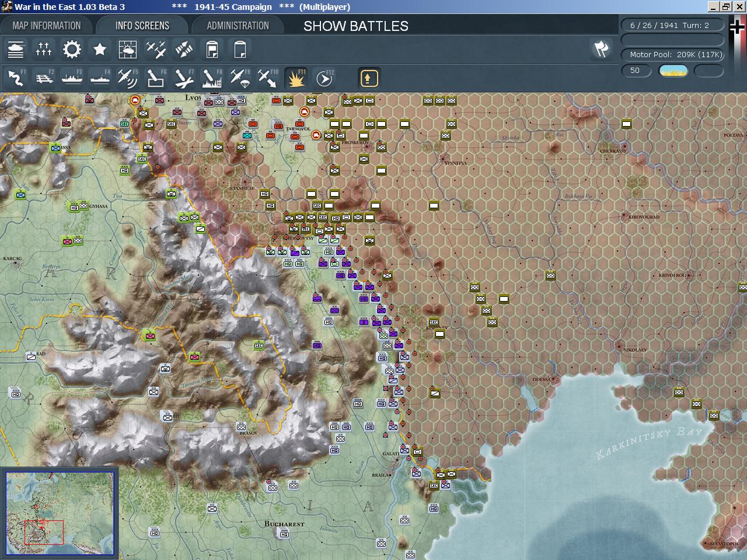The image size is (747, 560).
Task: Open the weather map icon
Action: coord(128,50)
